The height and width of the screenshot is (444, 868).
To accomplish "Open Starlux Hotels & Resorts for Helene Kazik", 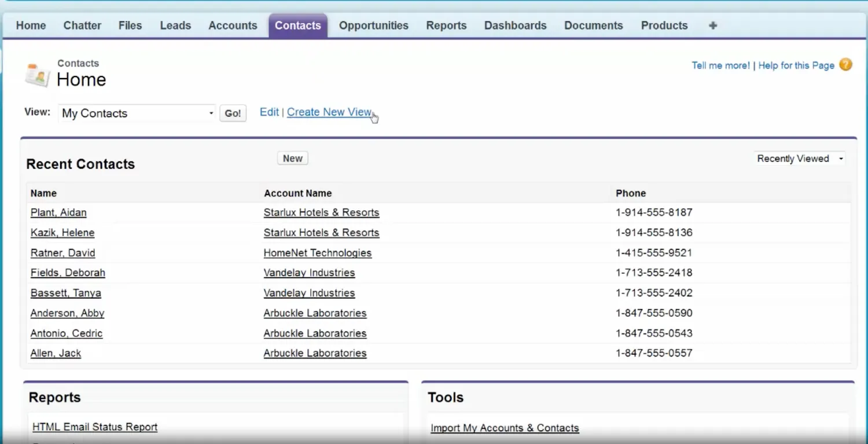I will pos(321,233).
